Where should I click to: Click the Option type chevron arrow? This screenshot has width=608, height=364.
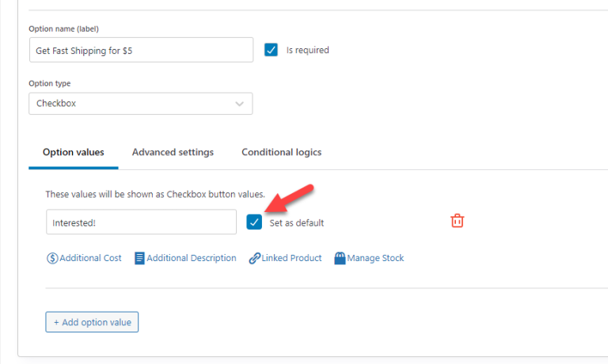click(240, 104)
